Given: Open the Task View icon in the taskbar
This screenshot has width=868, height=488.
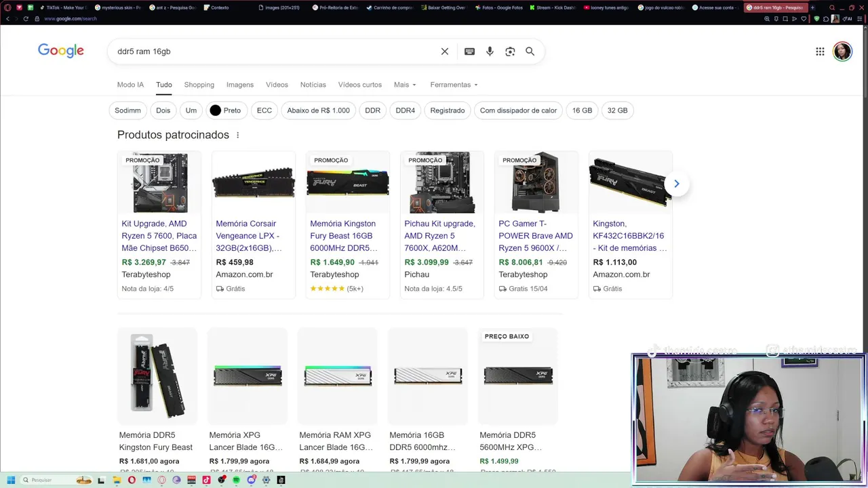Looking at the screenshot, I should click(101, 480).
